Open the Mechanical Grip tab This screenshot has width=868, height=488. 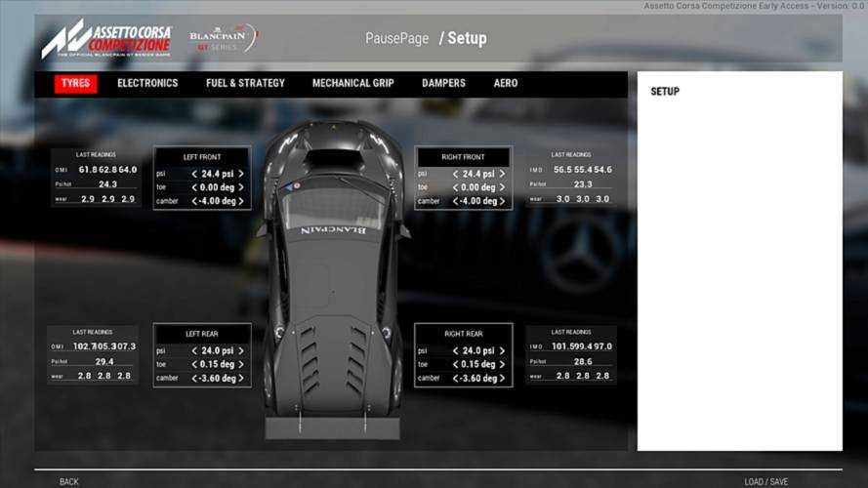coord(353,84)
